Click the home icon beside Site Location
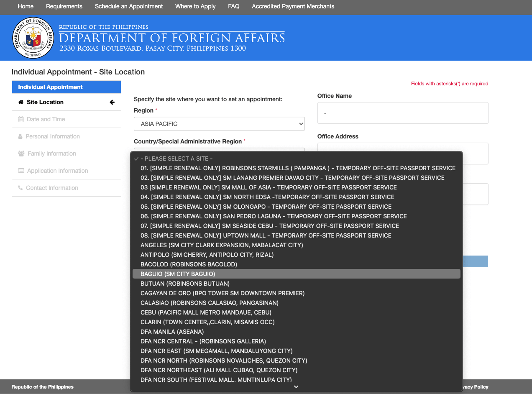 (x=21, y=102)
